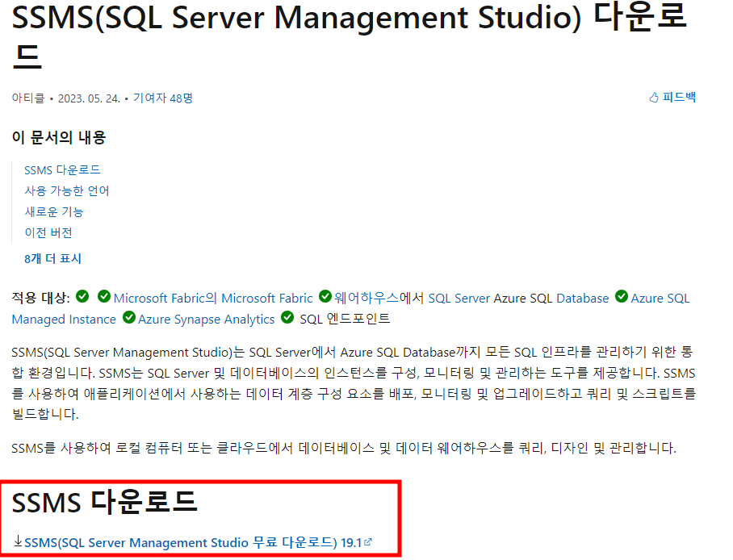The height and width of the screenshot is (560, 733).
Task: Follow the SQL Server link
Action: point(459,299)
